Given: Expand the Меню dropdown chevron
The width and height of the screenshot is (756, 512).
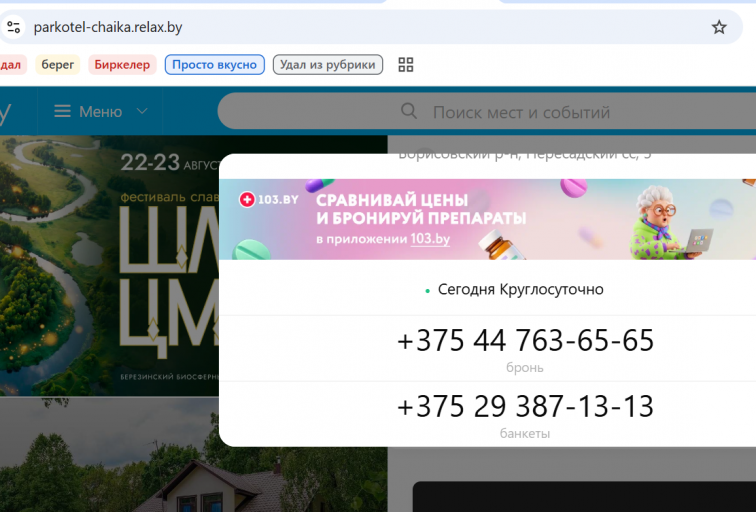Looking at the screenshot, I should click(142, 111).
